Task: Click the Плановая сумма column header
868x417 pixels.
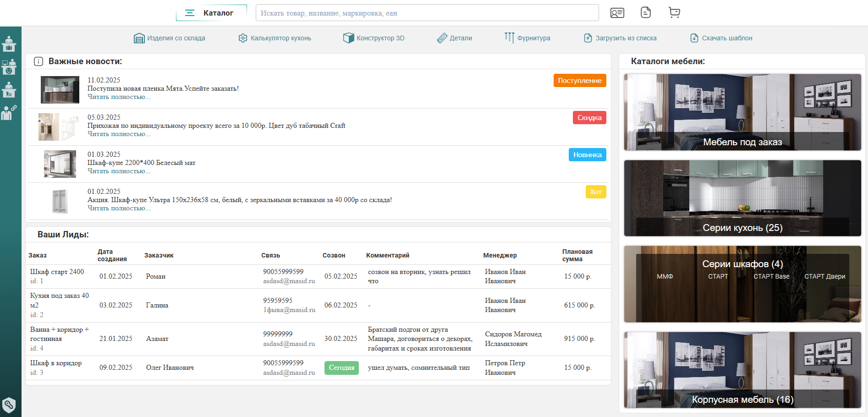Action: [577, 255]
